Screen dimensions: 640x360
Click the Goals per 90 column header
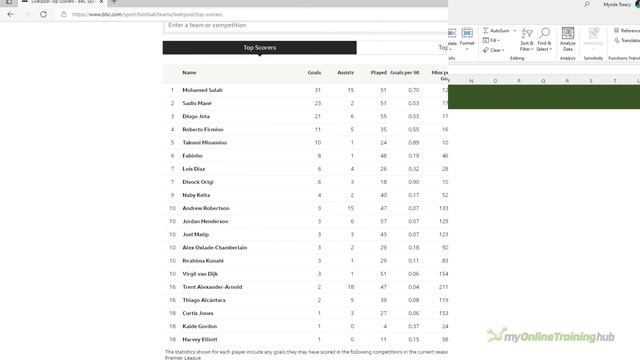tap(404, 73)
